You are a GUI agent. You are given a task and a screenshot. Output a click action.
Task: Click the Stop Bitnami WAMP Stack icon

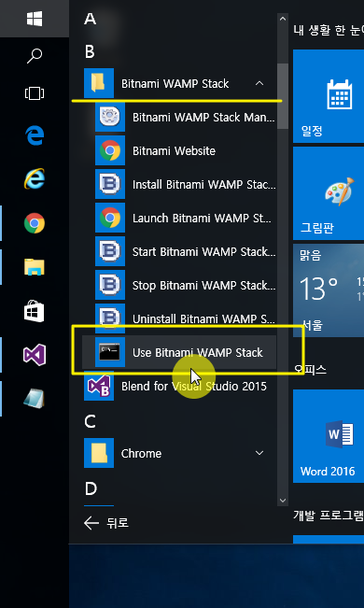[x=110, y=285]
